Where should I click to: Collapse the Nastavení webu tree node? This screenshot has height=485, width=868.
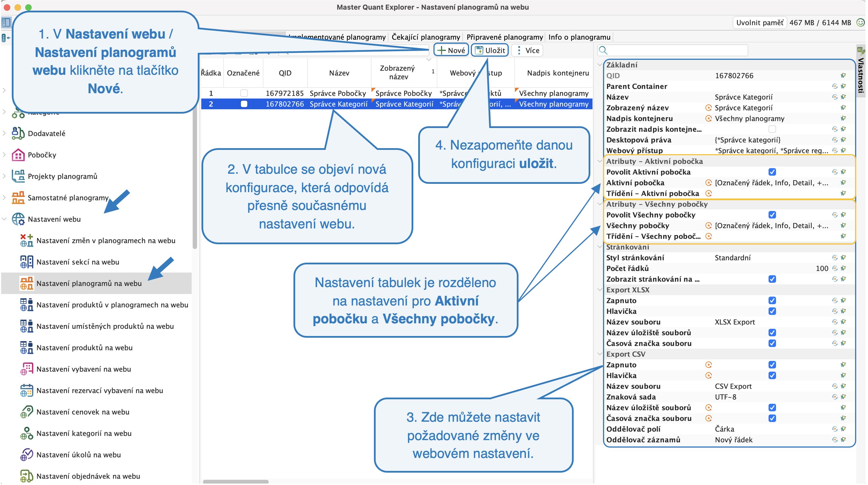pos(4,219)
